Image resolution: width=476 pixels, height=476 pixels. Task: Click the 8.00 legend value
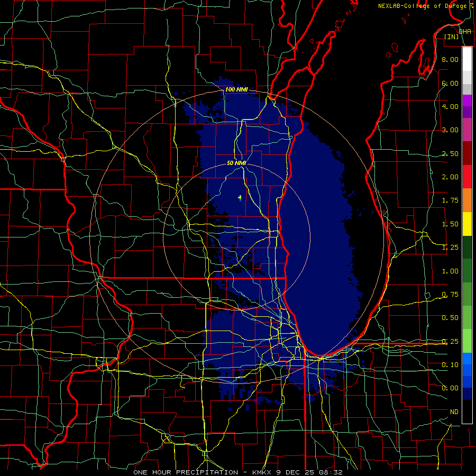450,59
